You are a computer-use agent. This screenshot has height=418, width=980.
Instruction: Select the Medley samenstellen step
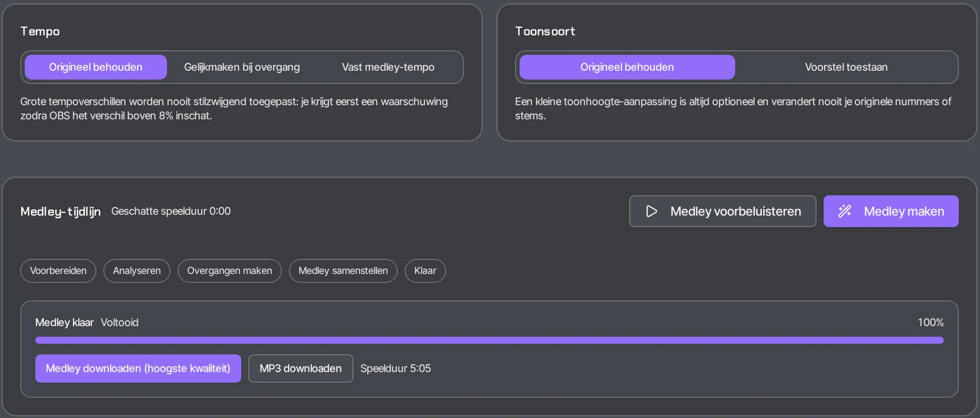click(x=343, y=271)
